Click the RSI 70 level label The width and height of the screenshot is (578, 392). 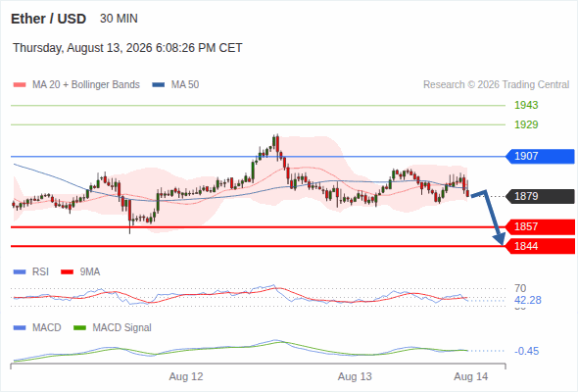520,288
